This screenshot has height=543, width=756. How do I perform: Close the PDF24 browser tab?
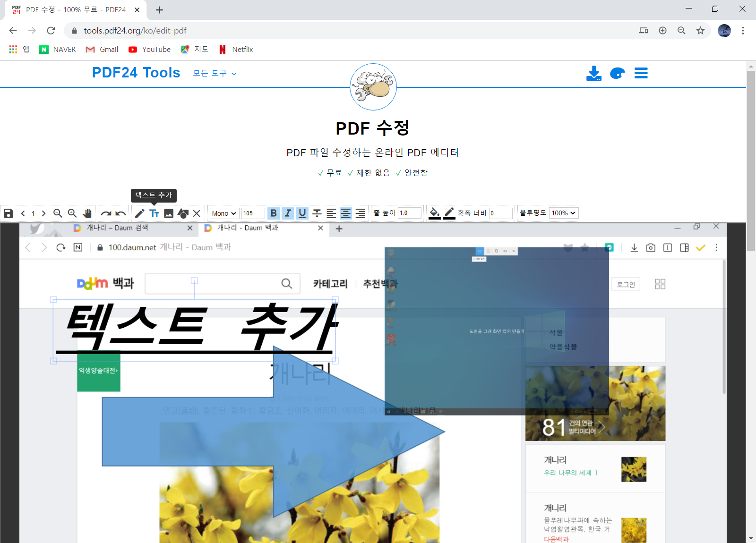click(x=137, y=10)
